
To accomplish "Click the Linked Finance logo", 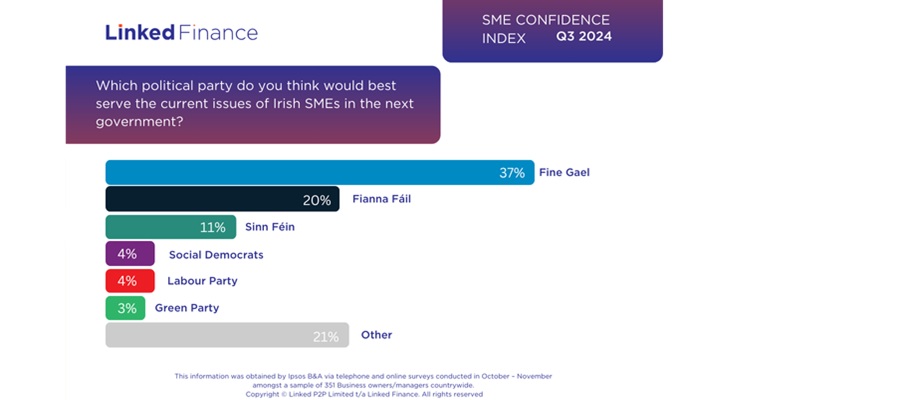I will coord(181,32).
